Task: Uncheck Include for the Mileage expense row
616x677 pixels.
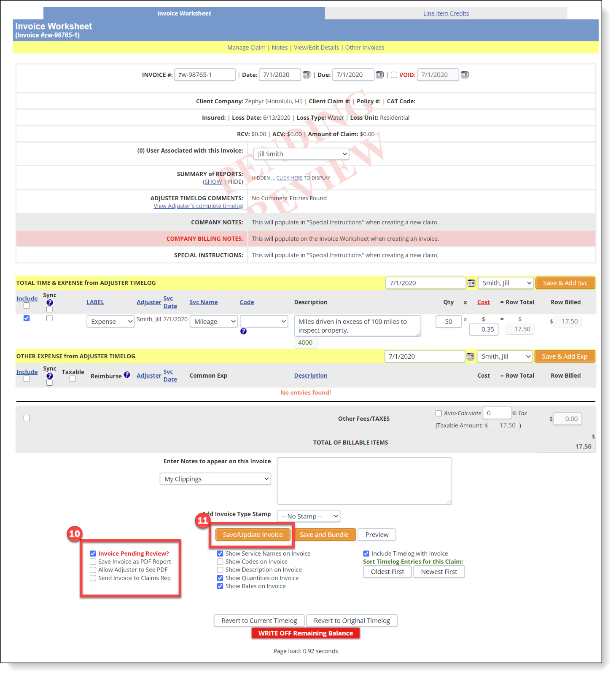Action: [27, 318]
